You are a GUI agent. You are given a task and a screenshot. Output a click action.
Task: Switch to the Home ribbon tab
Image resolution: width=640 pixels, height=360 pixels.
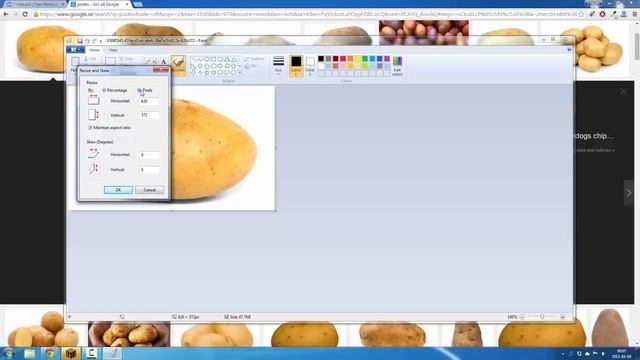pyautogui.click(x=94, y=50)
